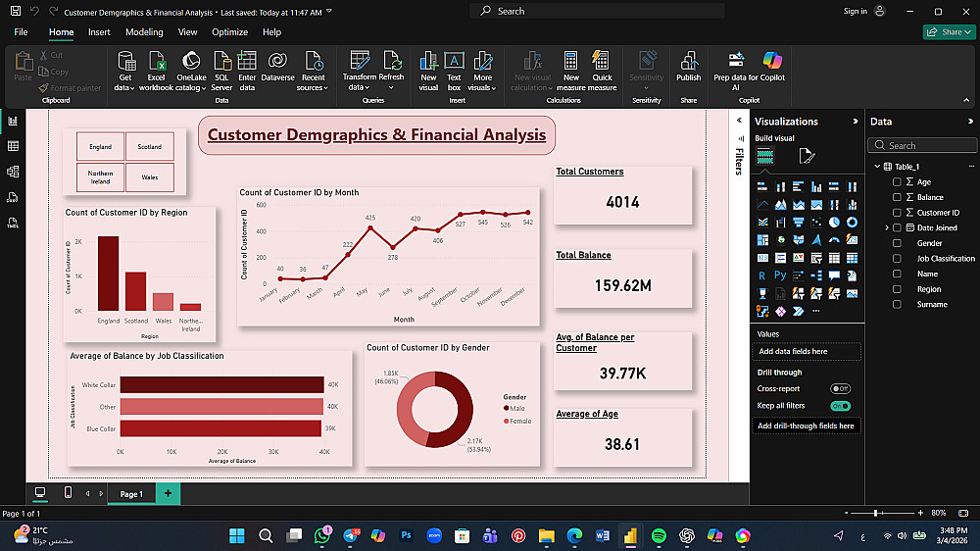Image resolution: width=980 pixels, height=551 pixels.
Task: Select the England slicer button
Action: point(100,146)
